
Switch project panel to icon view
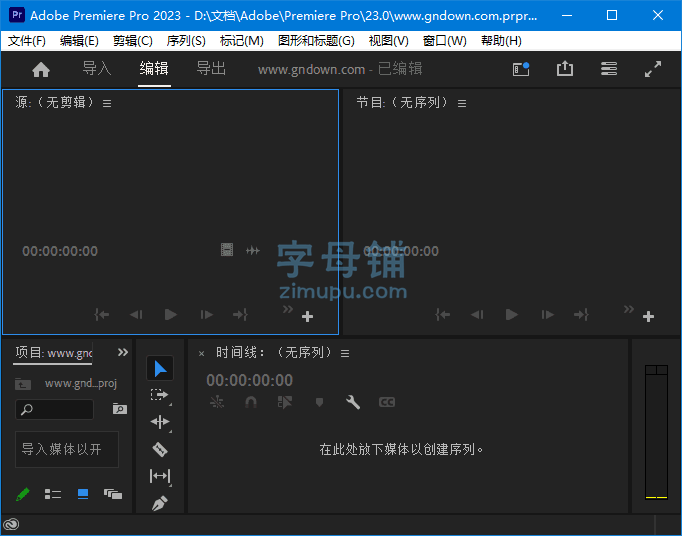click(x=83, y=494)
